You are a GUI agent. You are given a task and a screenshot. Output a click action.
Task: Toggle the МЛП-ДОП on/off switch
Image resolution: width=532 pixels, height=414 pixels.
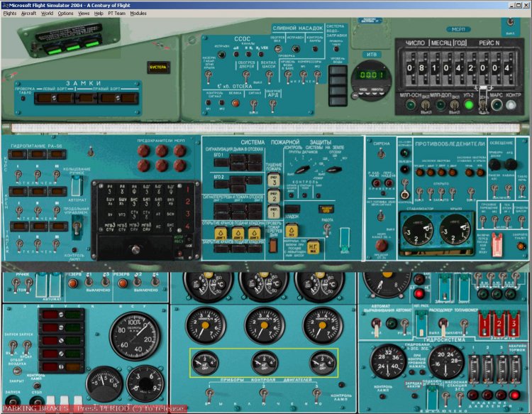[x=455, y=105]
